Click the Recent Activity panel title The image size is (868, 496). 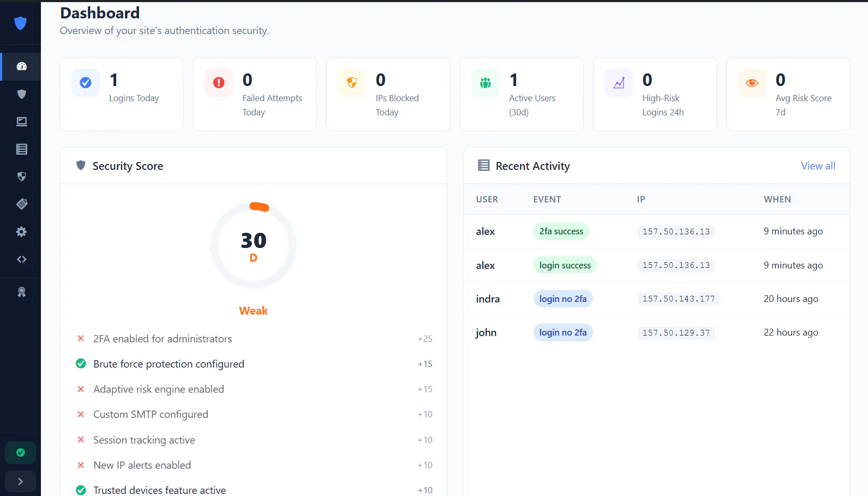click(x=532, y=166)
